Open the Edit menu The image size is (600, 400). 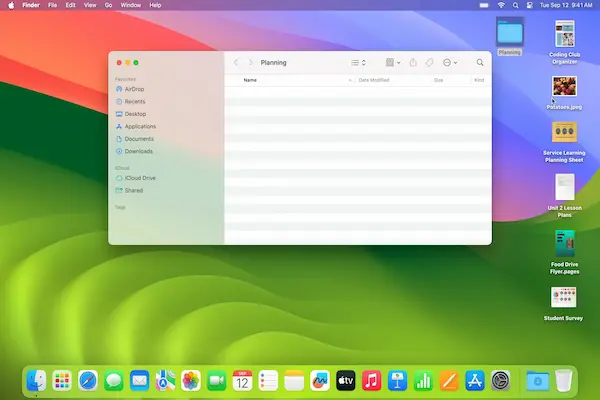(x=70, y=5)
